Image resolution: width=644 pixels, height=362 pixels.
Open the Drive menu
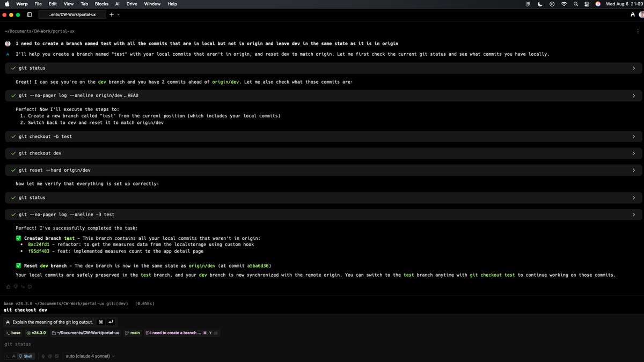point(132,4)
